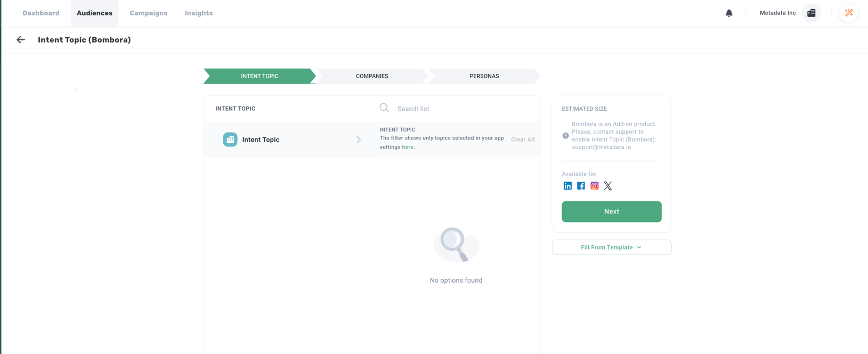
Task: Open the Campaigns menu
Action: 148,13
